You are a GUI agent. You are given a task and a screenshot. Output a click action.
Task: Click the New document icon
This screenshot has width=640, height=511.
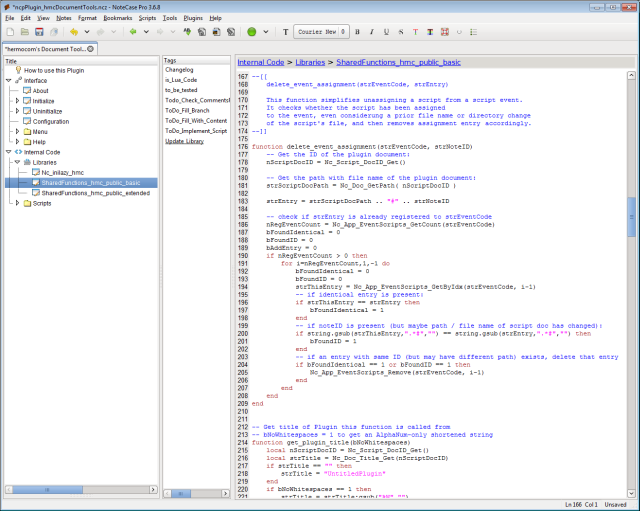point(11,32)
